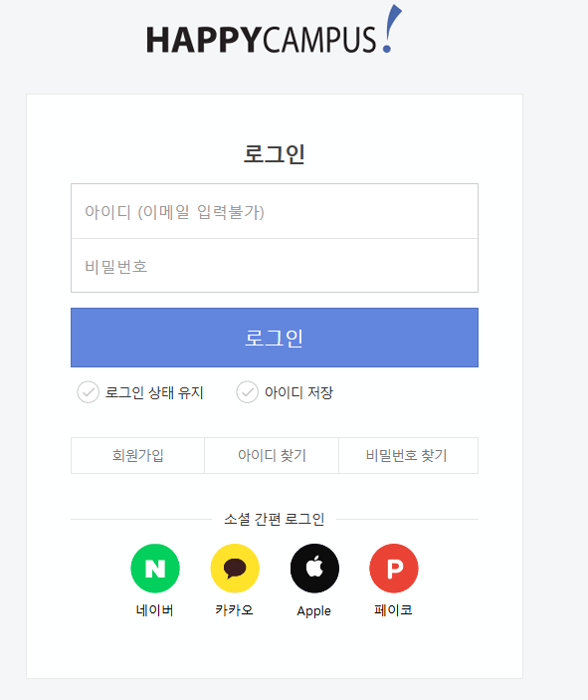Click the 로그인 heading text

pos(274,154)
